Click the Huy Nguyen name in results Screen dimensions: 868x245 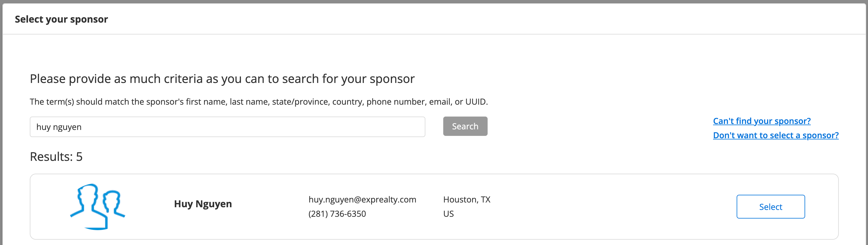point(203,204)
